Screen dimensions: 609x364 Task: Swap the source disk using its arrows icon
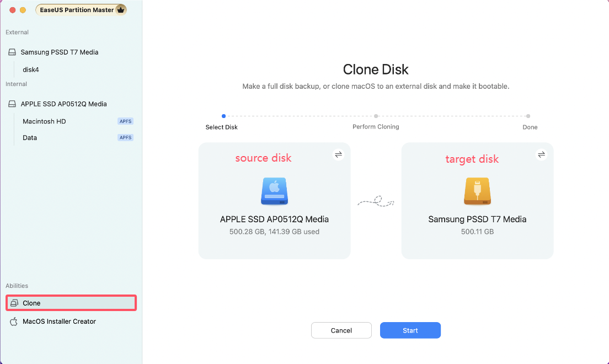(x=339, y=154)
